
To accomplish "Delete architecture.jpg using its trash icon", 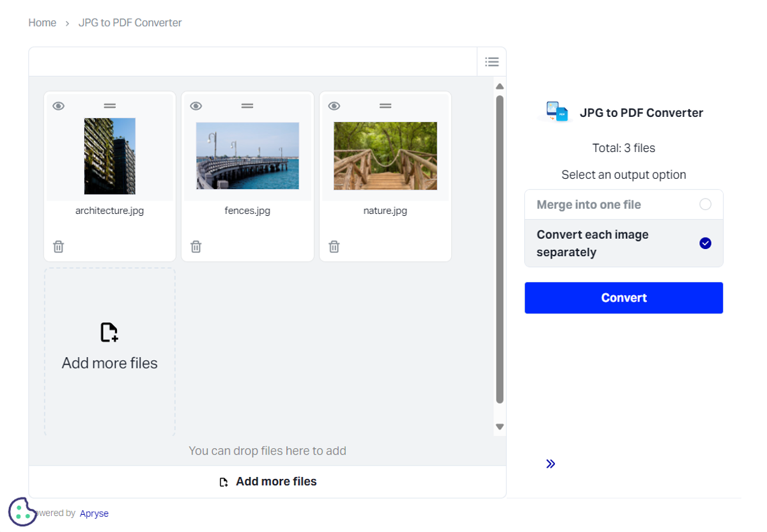I will coord(58,246).
